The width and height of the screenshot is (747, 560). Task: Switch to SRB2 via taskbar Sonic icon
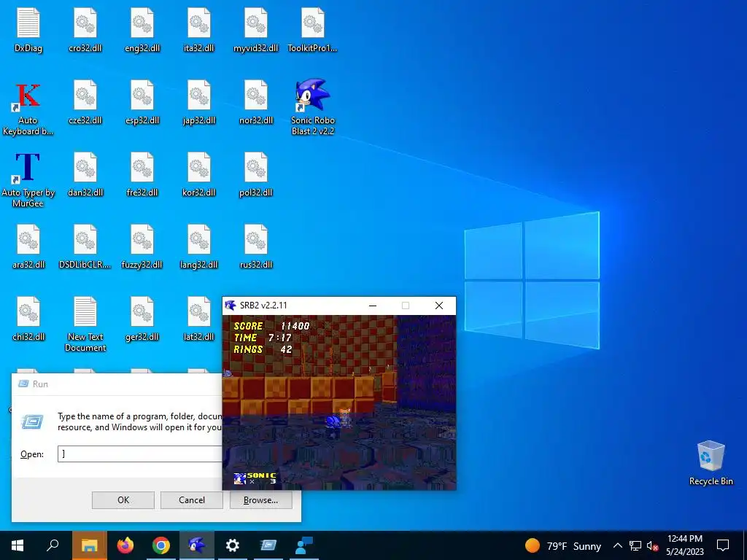(197, 545)
